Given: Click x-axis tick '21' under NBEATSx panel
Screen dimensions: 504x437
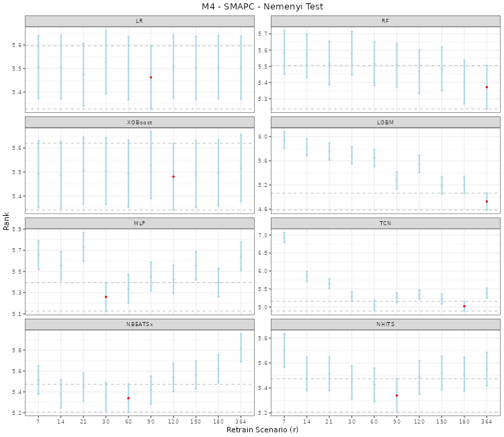Looking at the screenshot, I should click(x=83, y=422).
